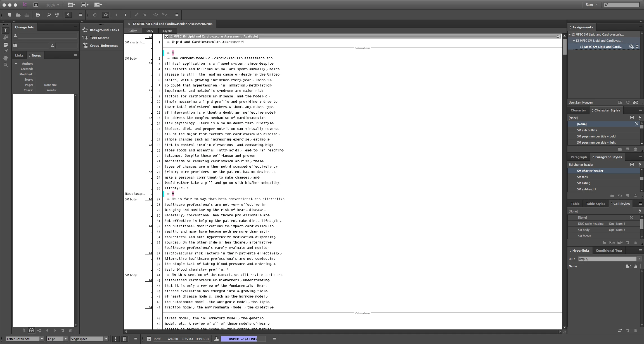Run the spelling check abc icon
This screenshot has height=344, width=644.
click(x=57, y=15)
